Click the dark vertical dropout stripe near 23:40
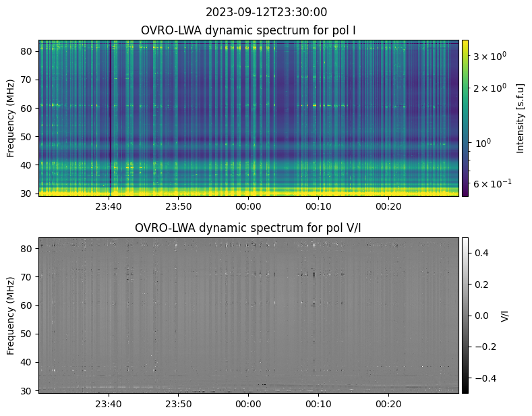This screenshot has width=532, height=416. pos(111,118)
